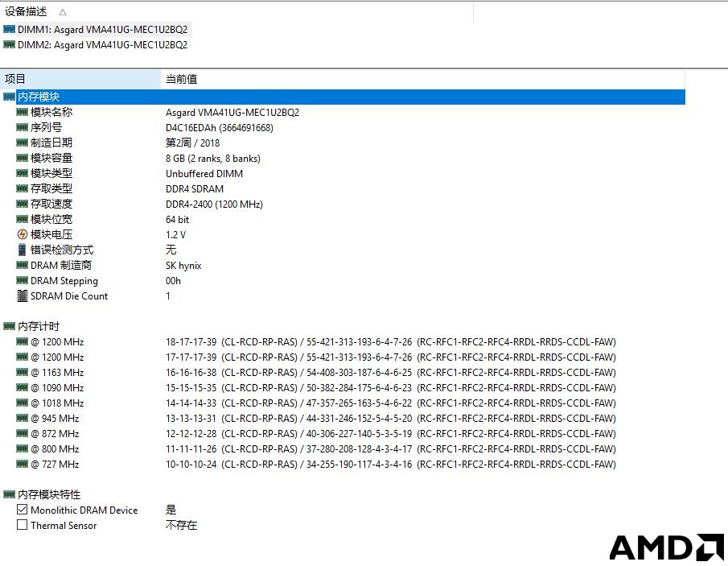Click the value 第2周 / 2018

pyautogui.click(x=193, y=143)
